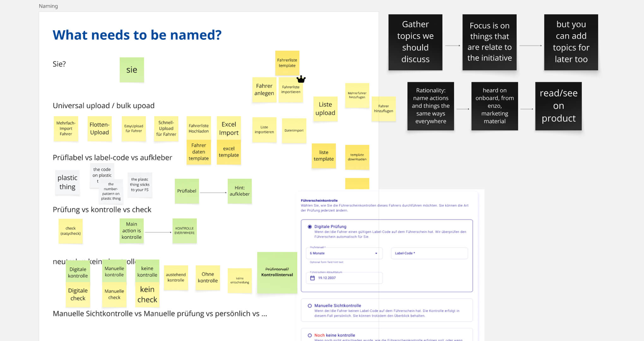Click the calendar icon in the Ablaufdatum field
Screen dimensions: 644x341
tap(312, 278)
